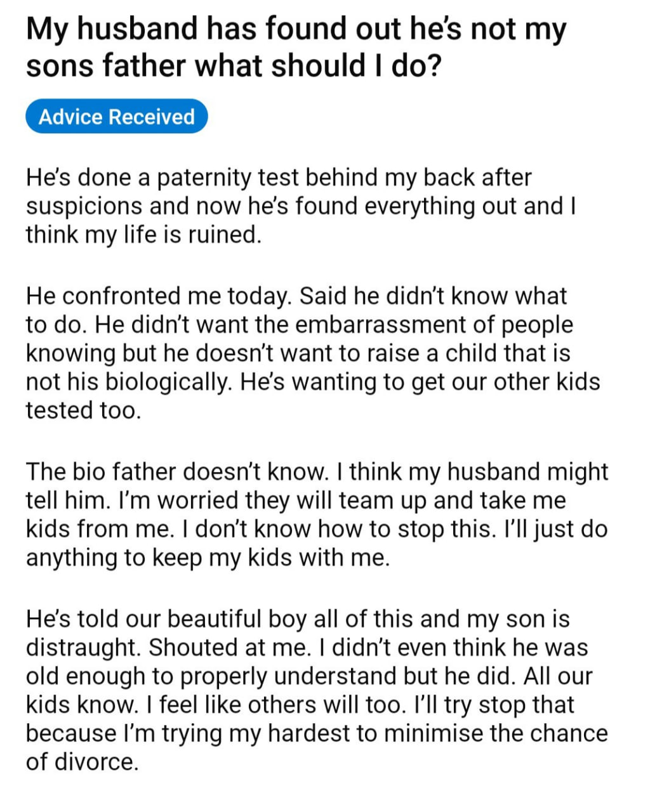
Task: Click the line starting "kids know. I feel like others"
Action: click(x=300, y=705)
